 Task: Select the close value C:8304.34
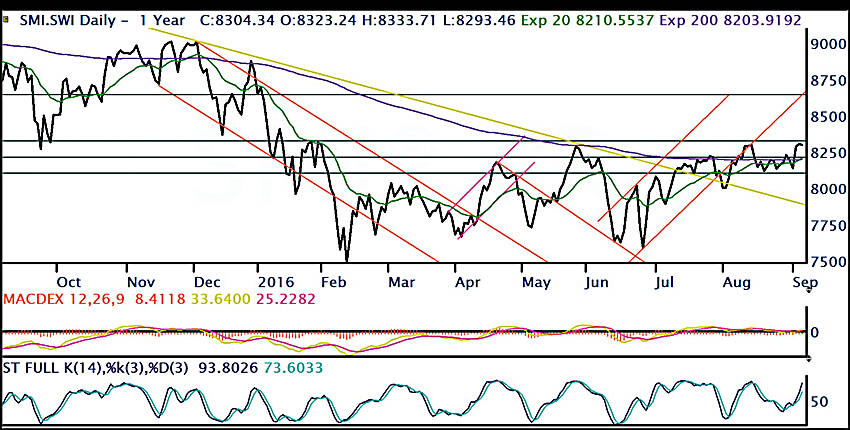pos(239,21)
